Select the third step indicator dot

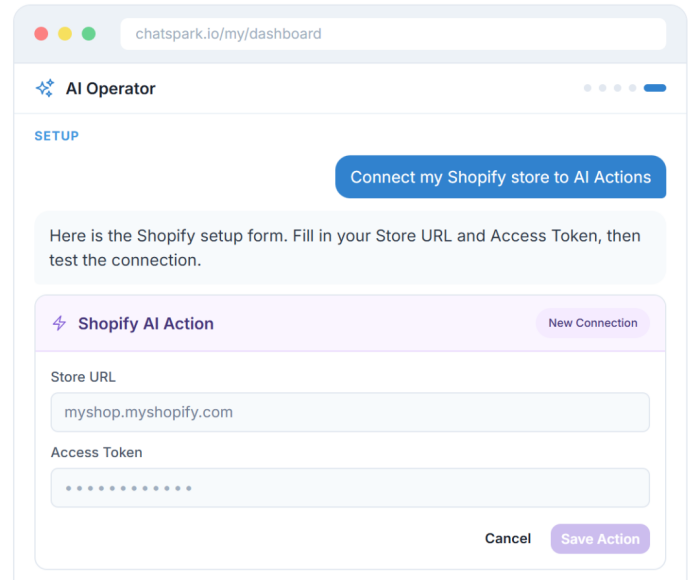(x=617, y=88)
